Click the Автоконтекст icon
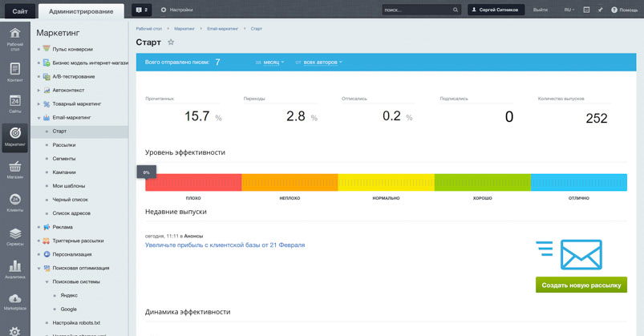The height and width of the screenshot is (336, 644). [x=47, y=90]
